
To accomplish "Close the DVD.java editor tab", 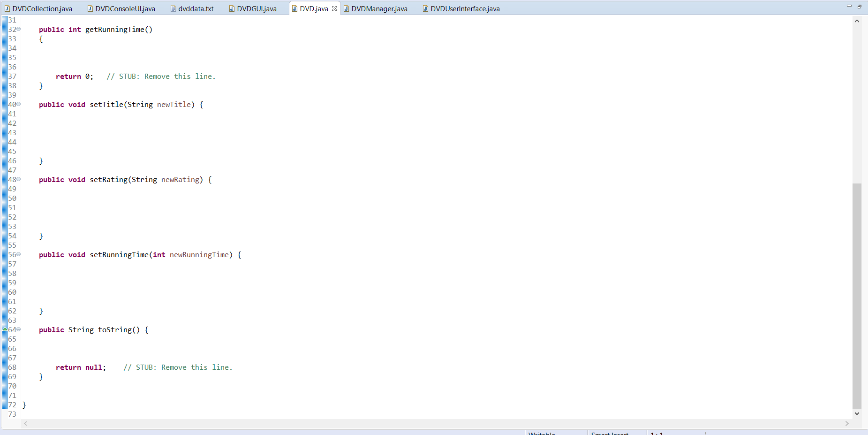I will point(333,8).
